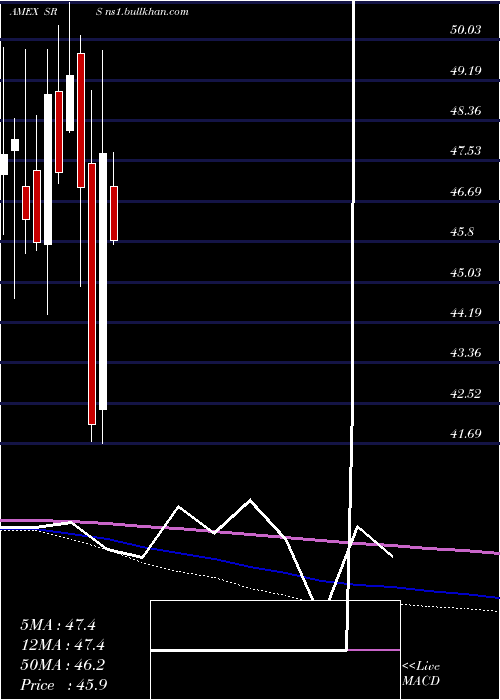Click the 50.03 price axis label
The height and width of the screenshot is (700, 500).
pos(466,30)
